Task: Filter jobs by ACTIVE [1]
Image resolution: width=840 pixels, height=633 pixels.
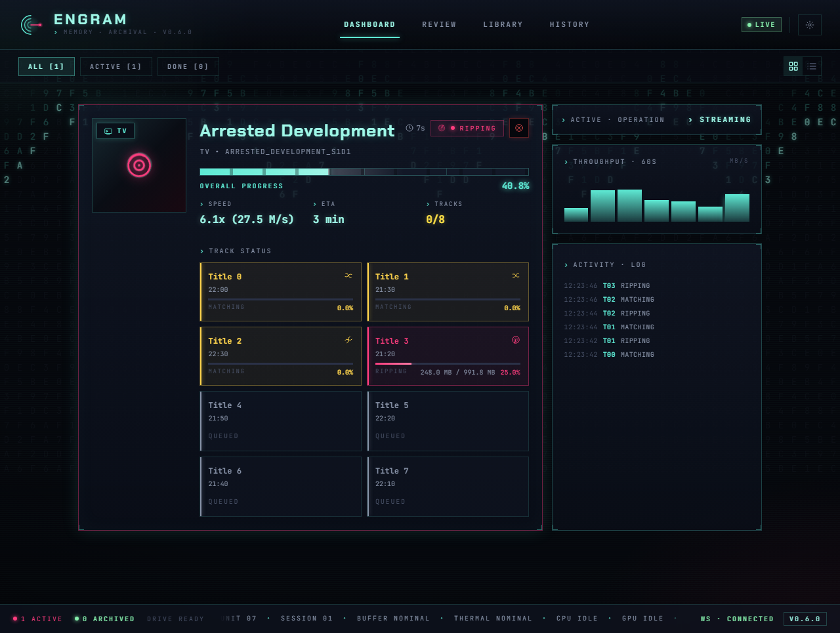Action: [x=116, y=67]
